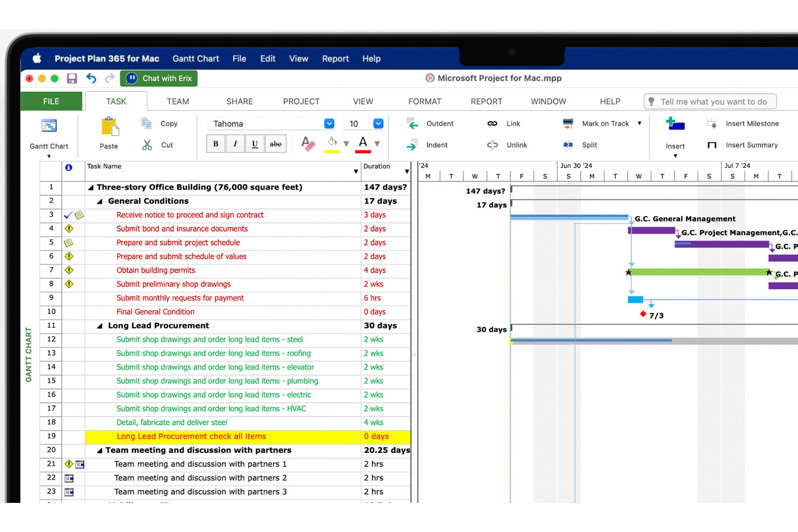Open the Report menu in menu bar
The image size is (798, 532).
335,59
